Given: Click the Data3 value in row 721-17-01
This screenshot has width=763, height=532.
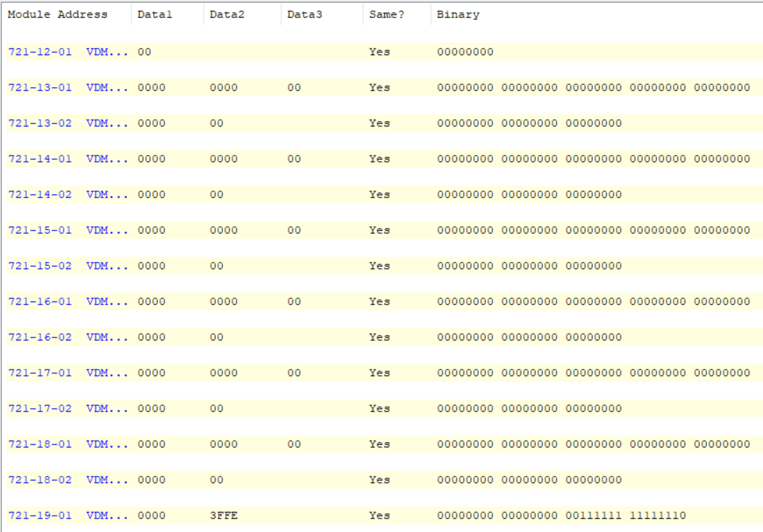Looking at the screenshot, I should (x=294, y=373).
